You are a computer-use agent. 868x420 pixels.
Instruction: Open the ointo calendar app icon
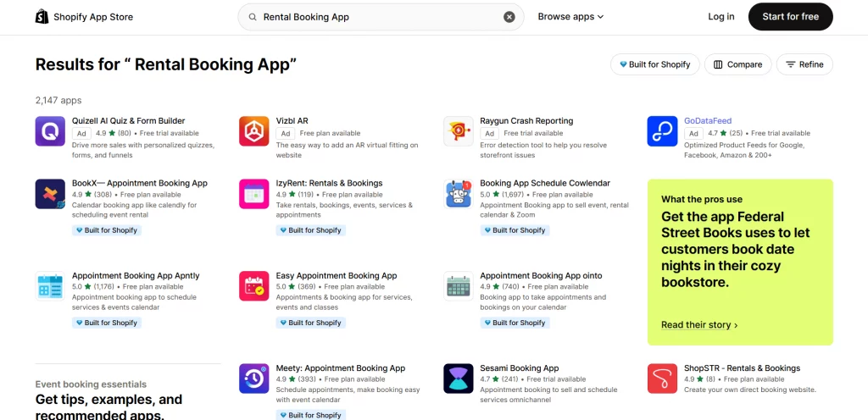(459, 286)
